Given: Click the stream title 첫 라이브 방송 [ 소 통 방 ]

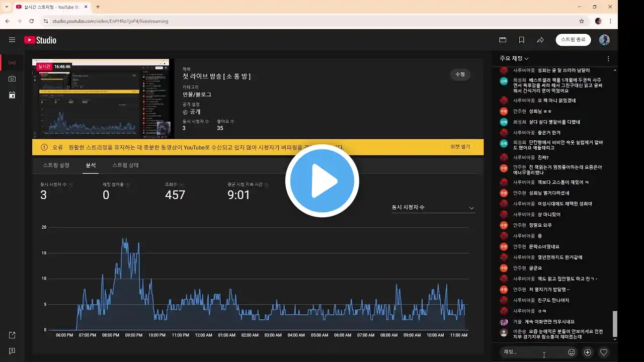Looking at the screenshot, I should 217,76.
